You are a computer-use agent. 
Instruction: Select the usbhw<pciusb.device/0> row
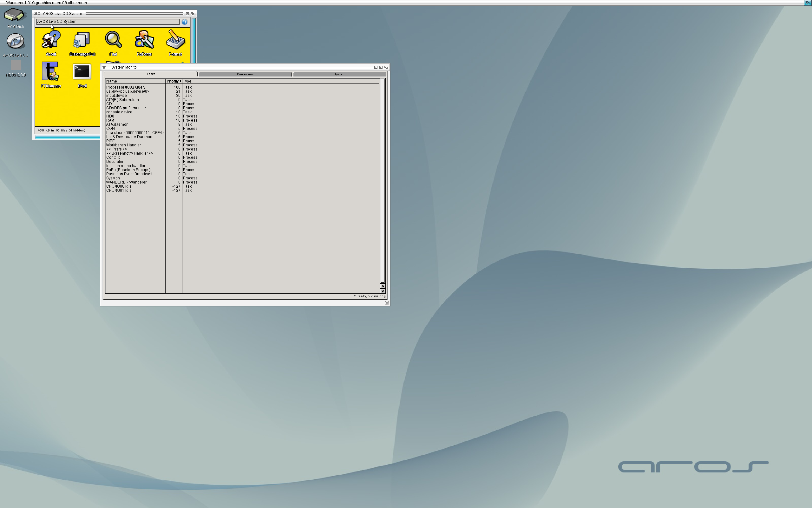(x=242, y=91)
